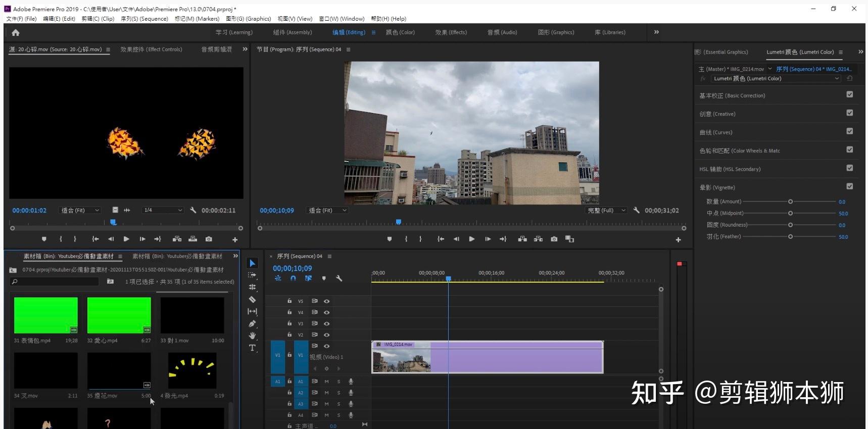The width and height of the screenshot is (868, 429).
Task: Open Source monitor zoom Fit dropdown
Action: (x=80, y=210)
